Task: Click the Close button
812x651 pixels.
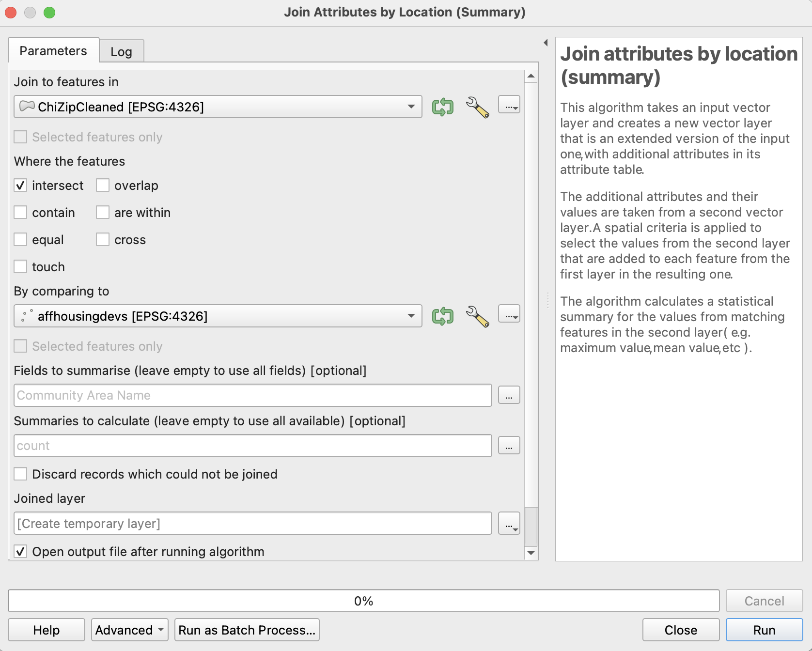Action: click(681, 630)
